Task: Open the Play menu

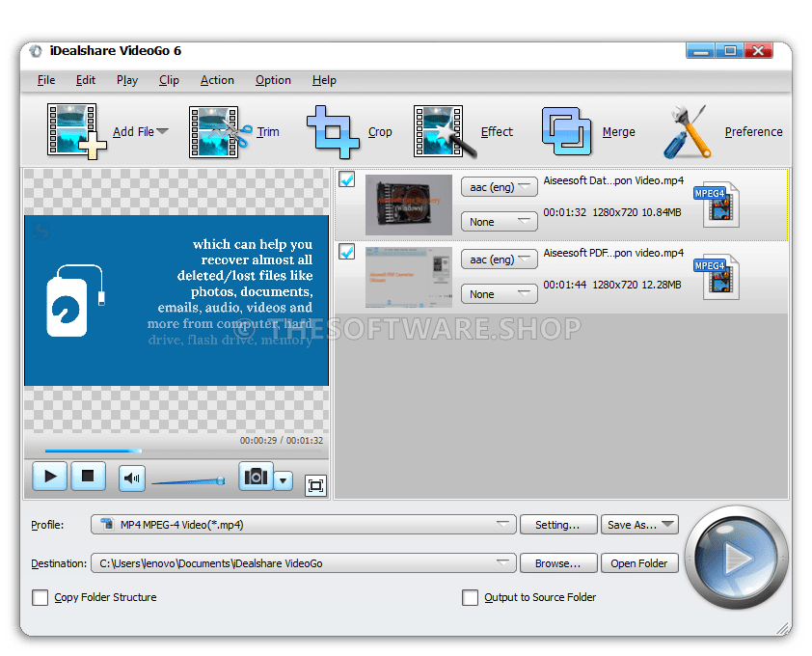Action: click(x=127, y=80)
